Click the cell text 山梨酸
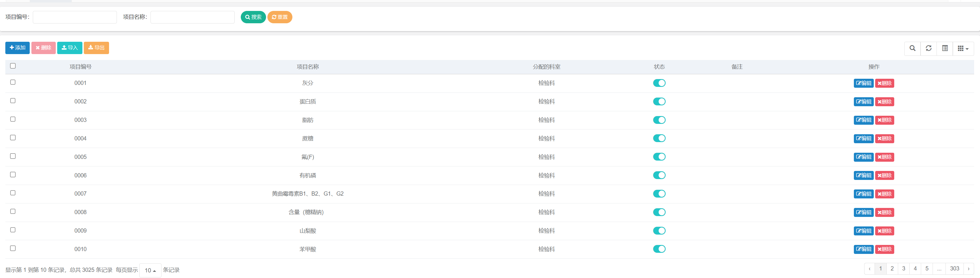The height and width of the screenshot is (278, 980). [308, 231]
